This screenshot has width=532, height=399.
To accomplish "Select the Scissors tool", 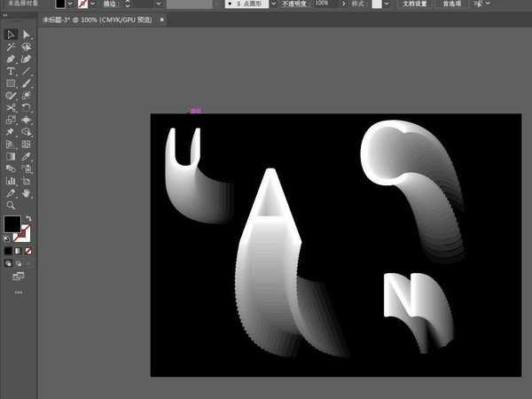I will [x=11, y=107].
